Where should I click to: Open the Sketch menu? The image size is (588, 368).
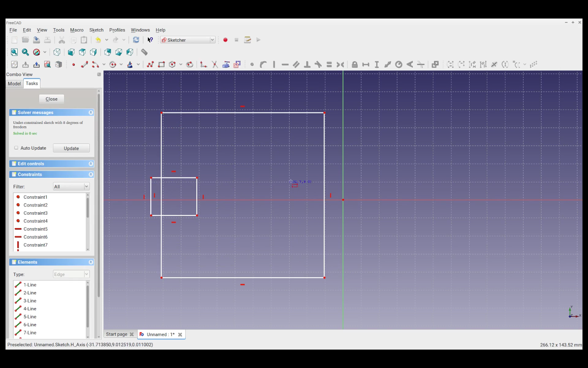coord(96,30)
